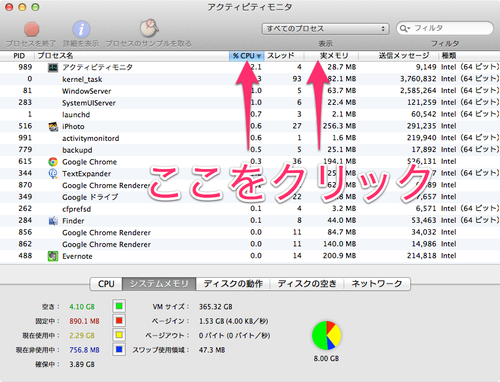Select the launchd process row

(x=250, y=114)
